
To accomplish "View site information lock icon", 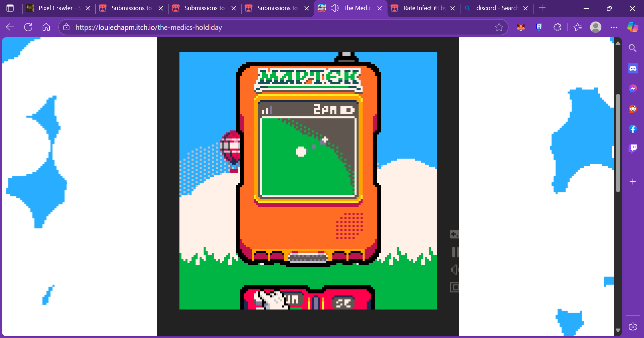I will pyautogui.click(x=66, y=27).
